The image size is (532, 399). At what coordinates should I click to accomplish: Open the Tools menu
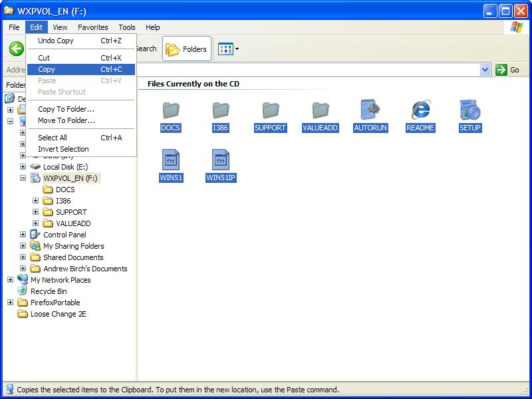tap(127, 27)
